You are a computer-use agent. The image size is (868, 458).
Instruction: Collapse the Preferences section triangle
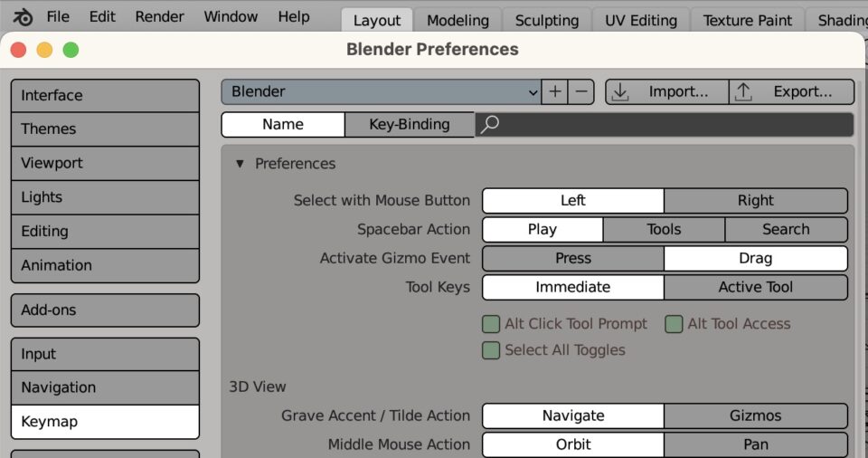pyautogui.click(x=240, y=164)
